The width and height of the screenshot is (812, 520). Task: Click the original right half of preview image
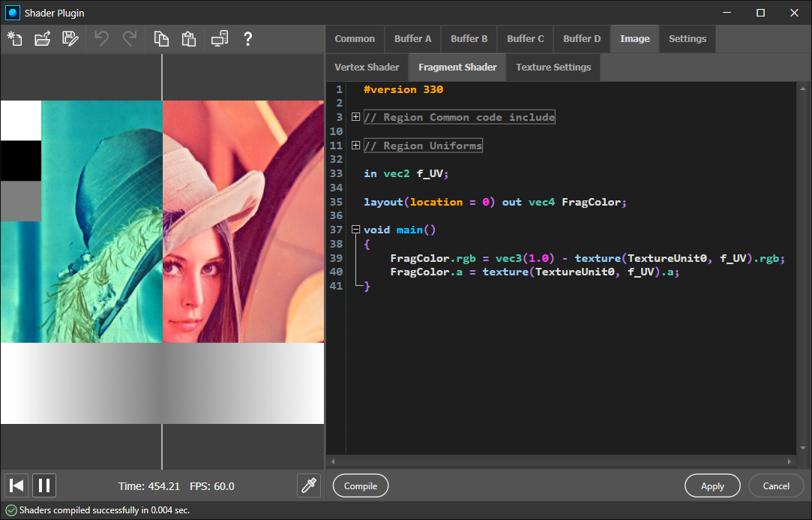point(244,221)
